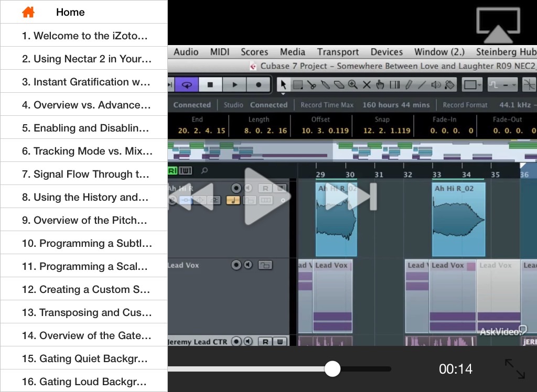Toggle the transport Record button
Viewport: 537px width, 392px height.
(x=259, y=84)
